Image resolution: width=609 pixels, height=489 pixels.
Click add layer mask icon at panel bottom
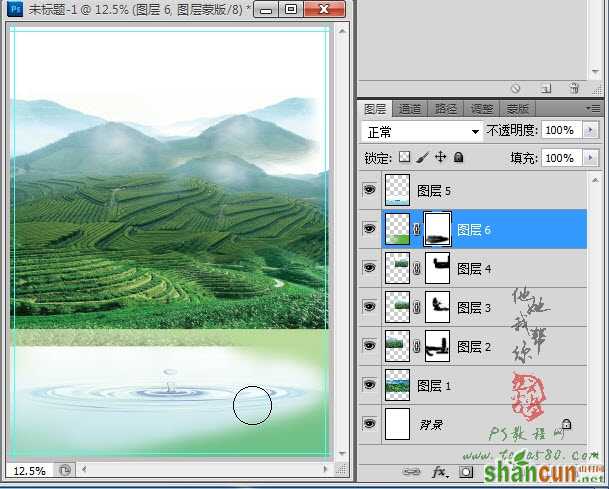tap(466, 472)
